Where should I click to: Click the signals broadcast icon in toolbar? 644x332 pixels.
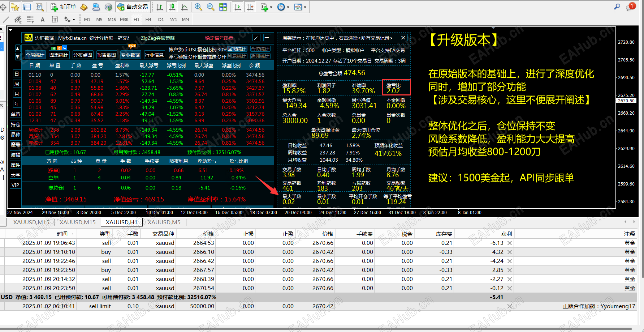coord(108,7)
